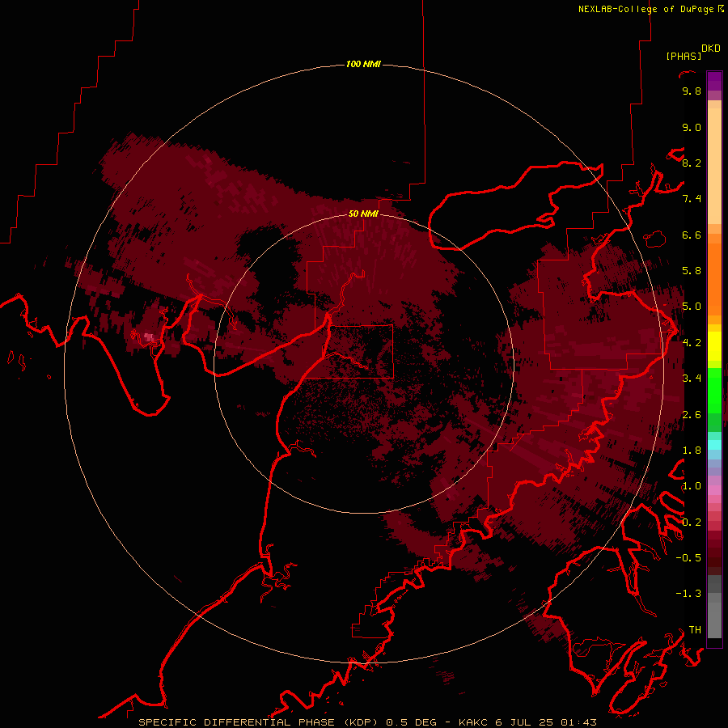Click the -1.3 value on the color scale
This screenshot has width=728, height=728.
click(688, 594)
